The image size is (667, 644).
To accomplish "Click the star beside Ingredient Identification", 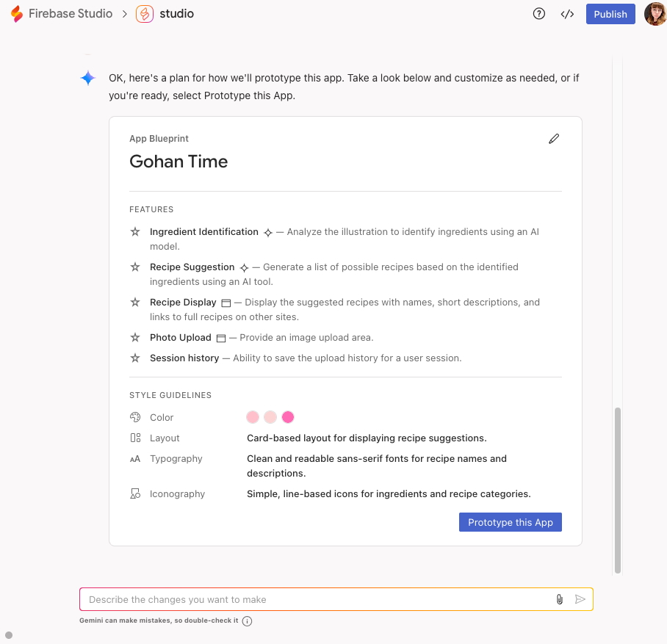I will 135,232.
